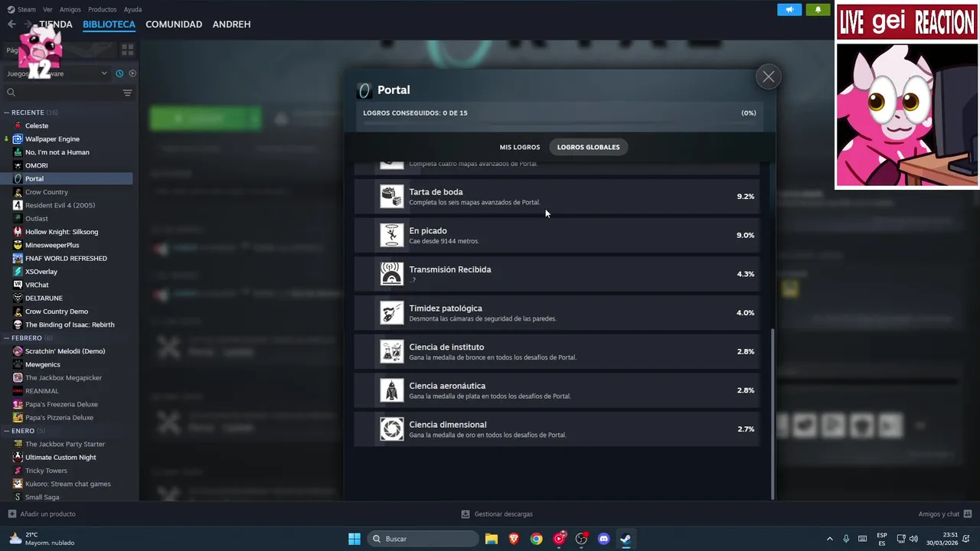
Task: Click the REANIMAL icon
Action: [x=18, y=391]
